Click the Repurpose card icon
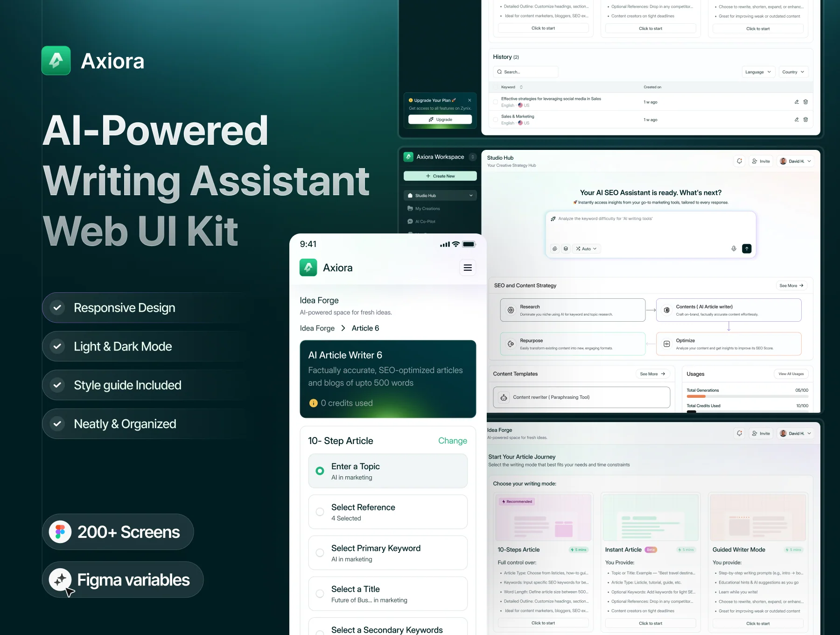The image size is (840, 635). click(511, 344)
